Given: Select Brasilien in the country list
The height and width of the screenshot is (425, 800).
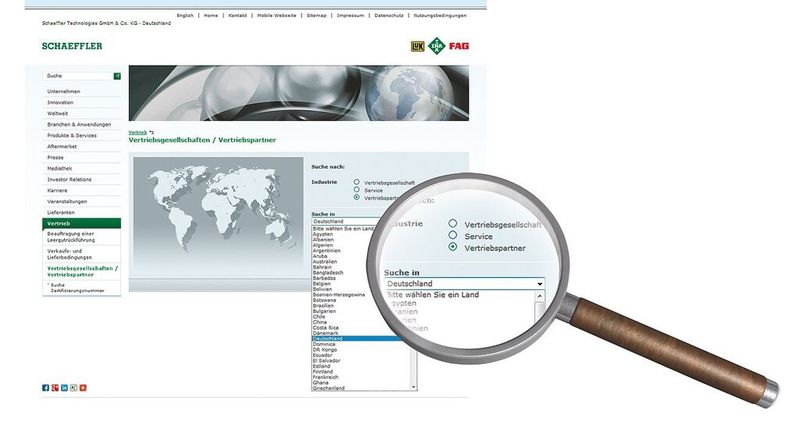Looking at the screenshot, I should (x=323, y=306).
